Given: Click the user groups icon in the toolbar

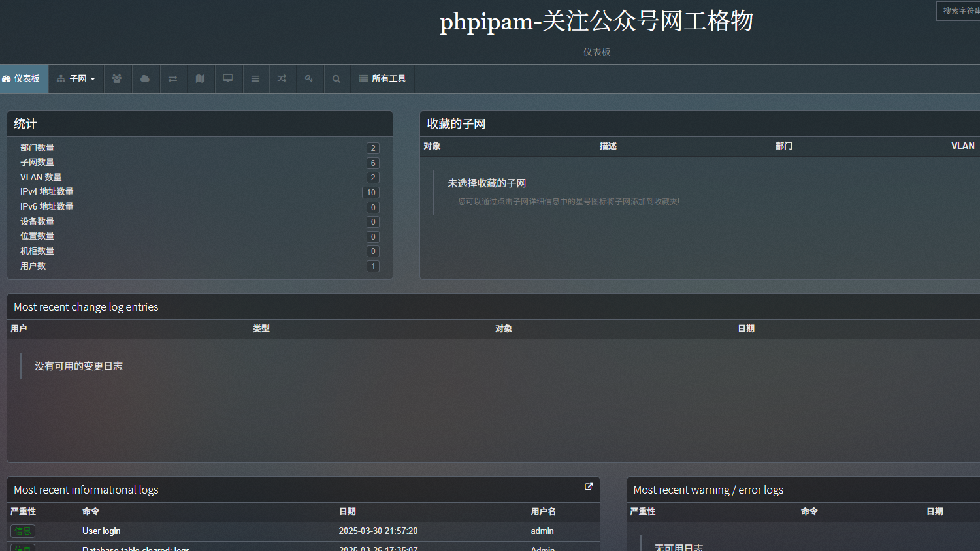Looking at the screenshot, I should coord(116,78).
